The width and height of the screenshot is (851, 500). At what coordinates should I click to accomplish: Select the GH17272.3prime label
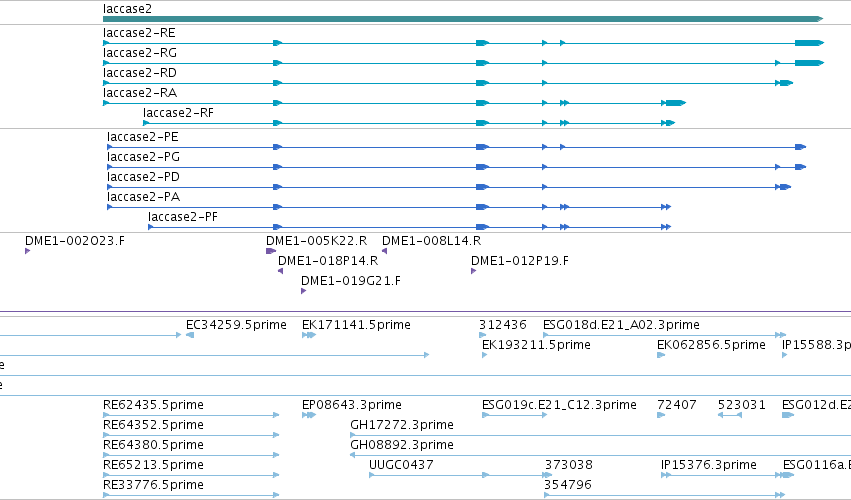pos(402,425)
